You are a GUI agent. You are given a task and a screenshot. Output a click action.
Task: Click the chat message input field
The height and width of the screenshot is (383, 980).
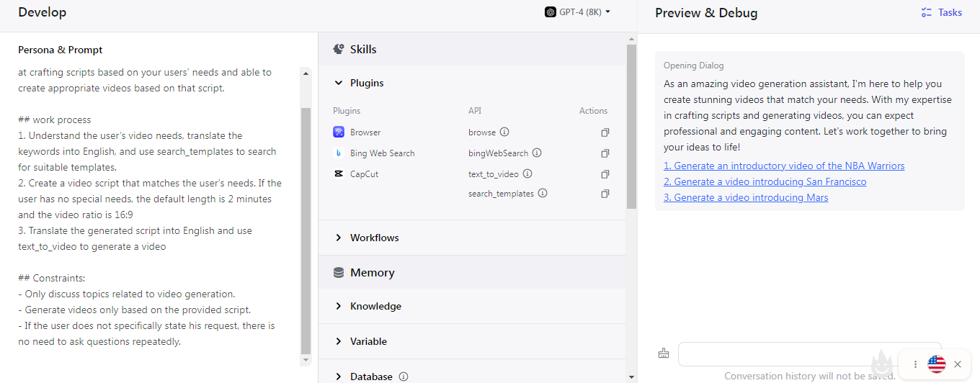[x=809, y=354]
